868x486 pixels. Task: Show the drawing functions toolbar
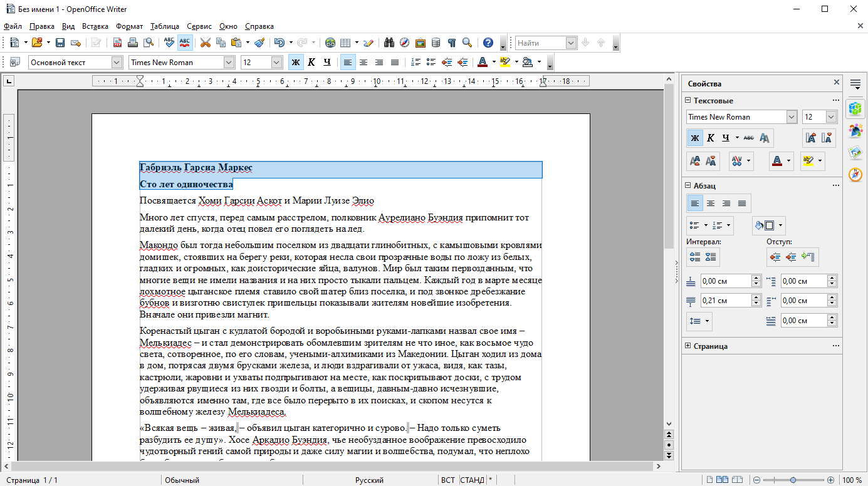[x=369, y=43]
